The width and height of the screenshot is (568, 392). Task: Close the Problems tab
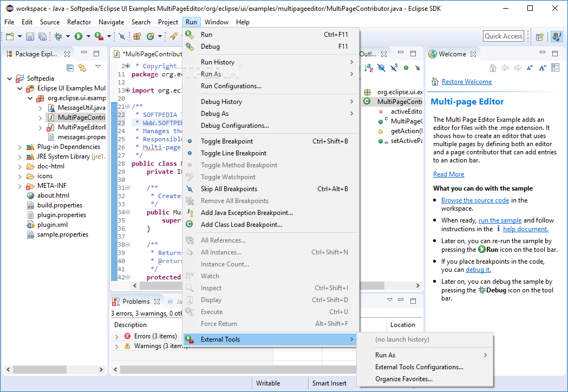pyautogui.click(x=157, y=302)
